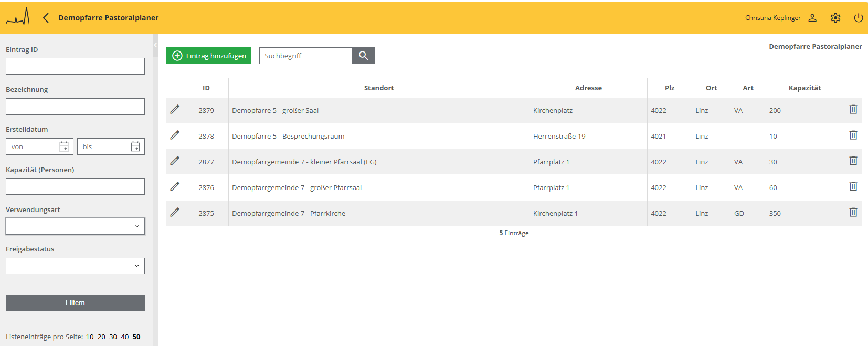Edit entry 2879 with pencil icon
Viewport: 868px width, 346px height.
tap(175, 110)
